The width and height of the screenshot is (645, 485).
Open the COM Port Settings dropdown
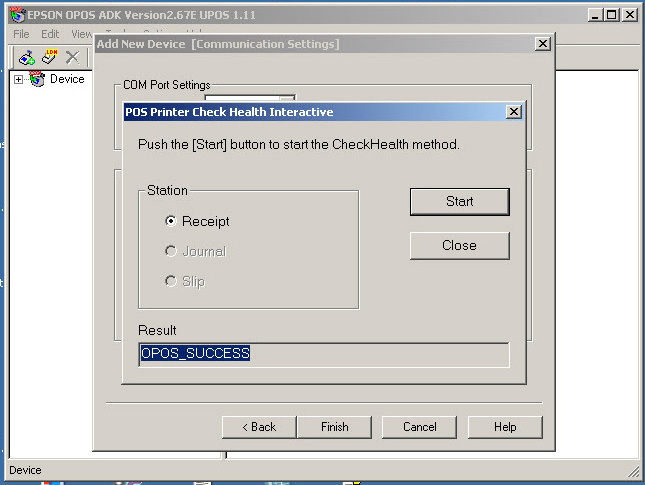[x=287, y=98]
